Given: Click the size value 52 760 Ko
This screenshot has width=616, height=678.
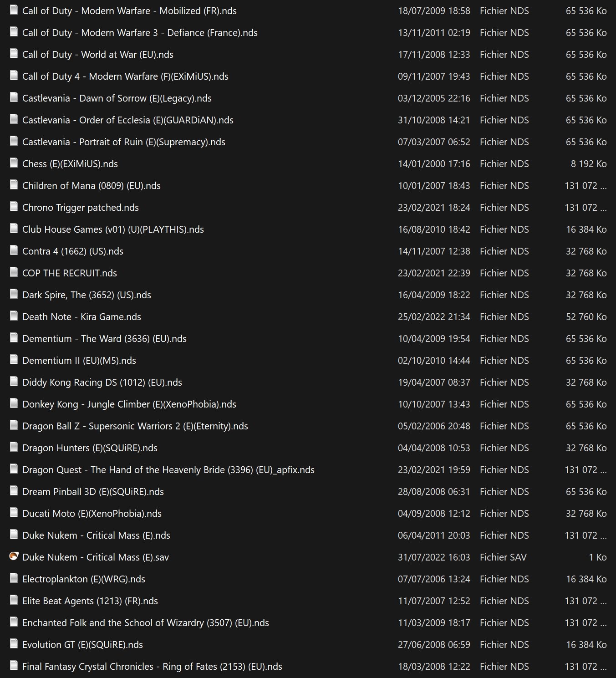Looking at the screenshot, I should pos(586,317).
